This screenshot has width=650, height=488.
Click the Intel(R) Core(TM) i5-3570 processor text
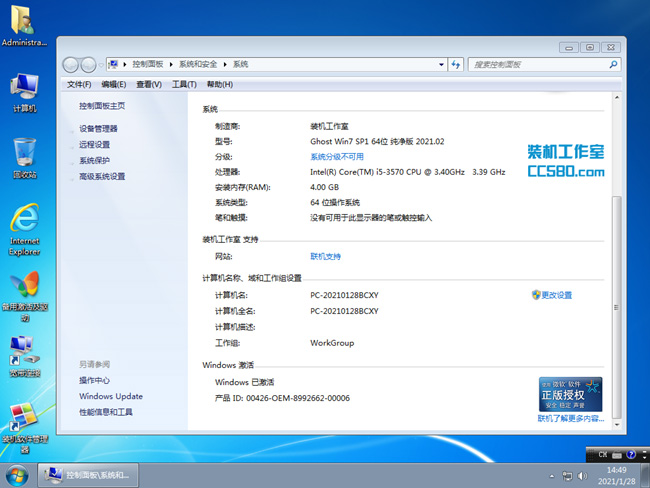tap(407, 172)
